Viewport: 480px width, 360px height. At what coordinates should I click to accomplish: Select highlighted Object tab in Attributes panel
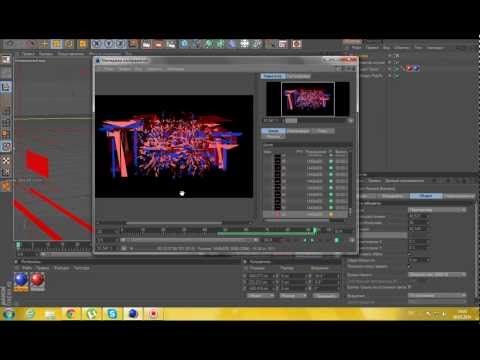pyautogui.click(x=426, y=196)
